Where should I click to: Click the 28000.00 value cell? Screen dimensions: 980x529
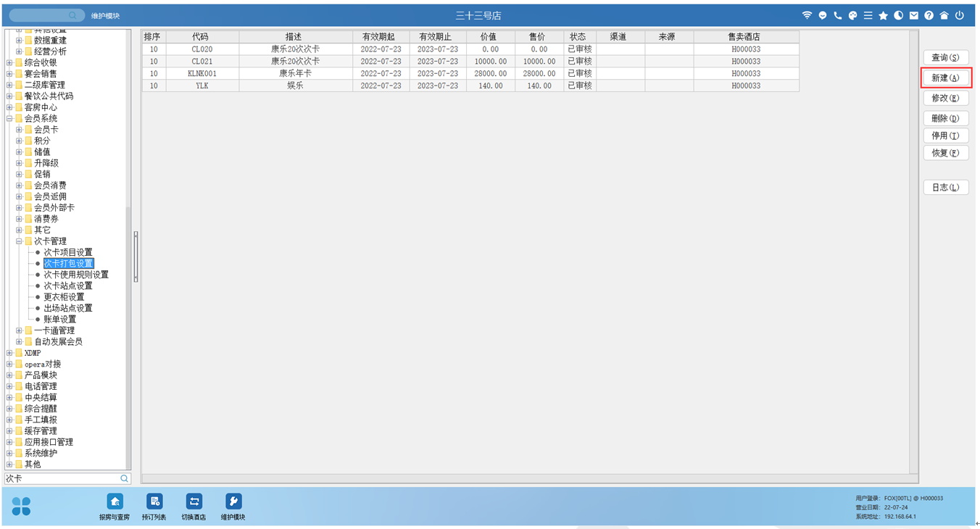pos(491,73)
